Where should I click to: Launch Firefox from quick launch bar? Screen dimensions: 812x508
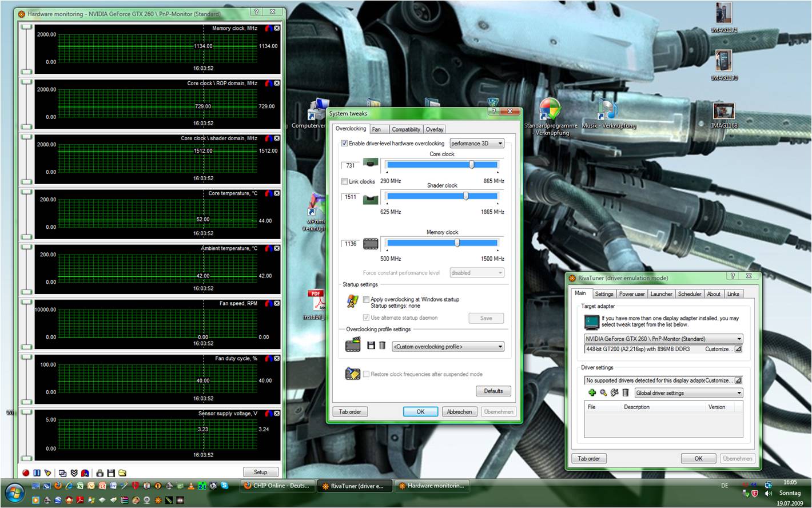tap(58, 486)
